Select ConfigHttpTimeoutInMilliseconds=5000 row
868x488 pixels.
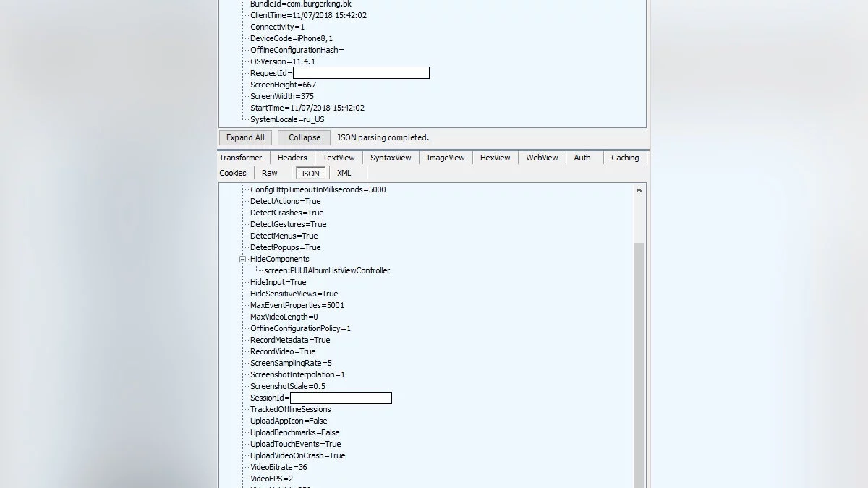click(318, 189)
